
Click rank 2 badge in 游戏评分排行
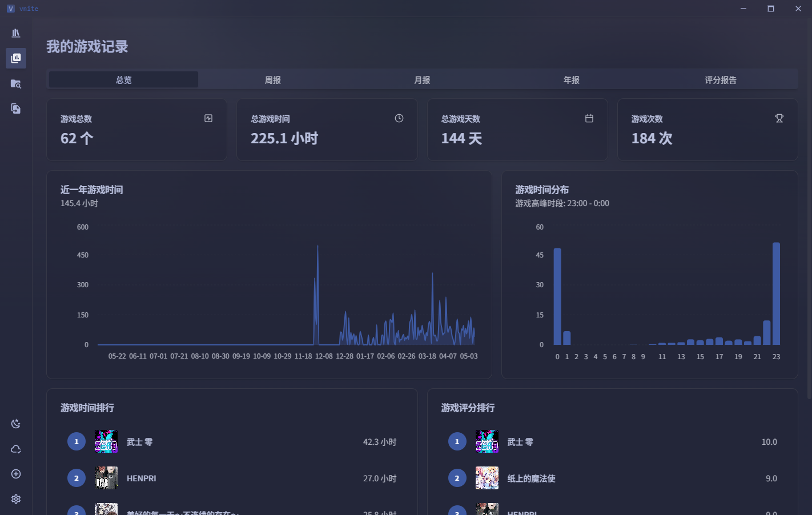click(457, 478)
